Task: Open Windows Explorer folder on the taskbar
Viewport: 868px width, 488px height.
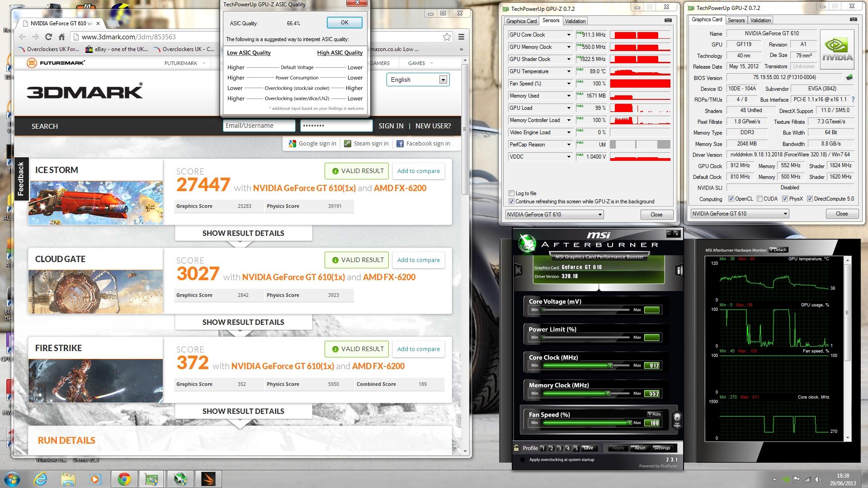Action: (68, 479)
